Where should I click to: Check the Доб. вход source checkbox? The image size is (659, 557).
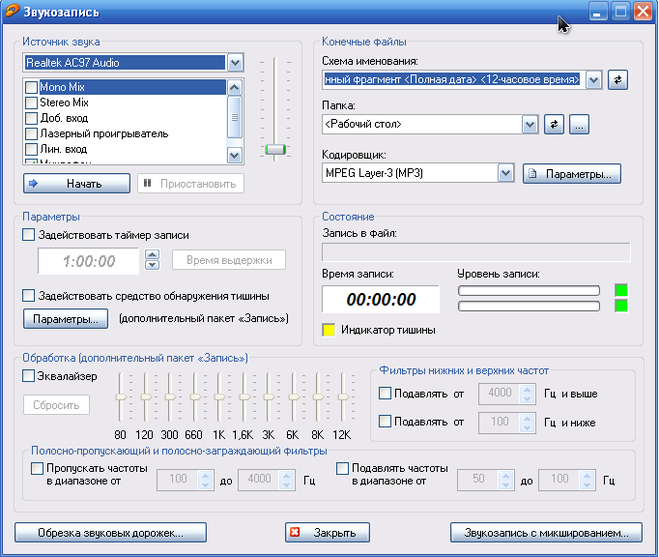[x=32, y=118]
